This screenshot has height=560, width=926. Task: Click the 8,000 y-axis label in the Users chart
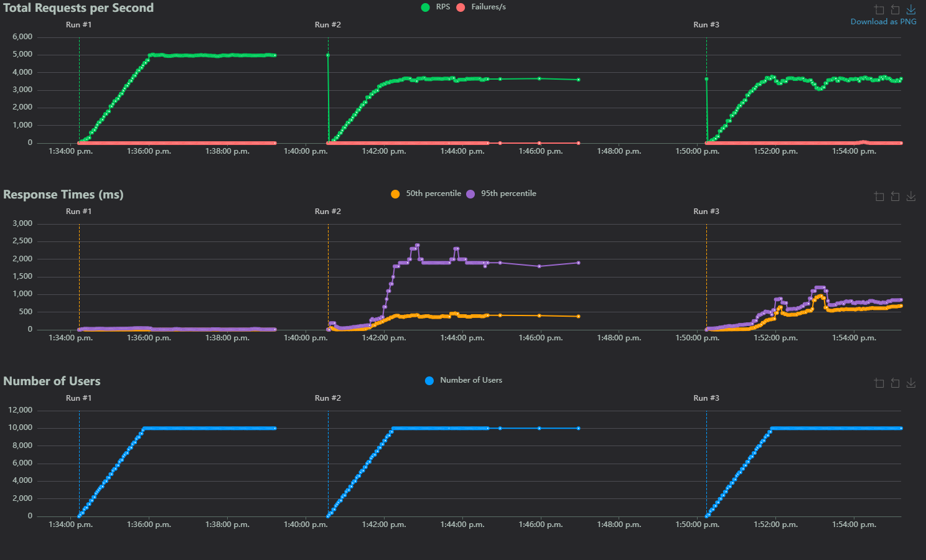22,446
